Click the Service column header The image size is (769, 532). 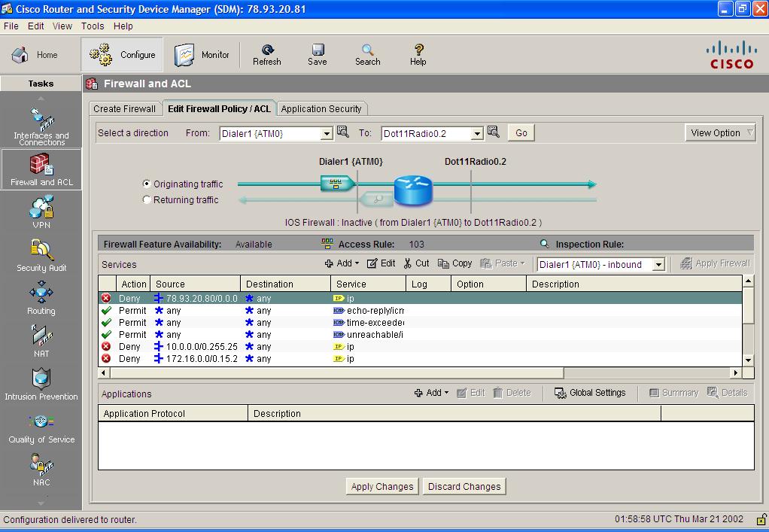368,284
